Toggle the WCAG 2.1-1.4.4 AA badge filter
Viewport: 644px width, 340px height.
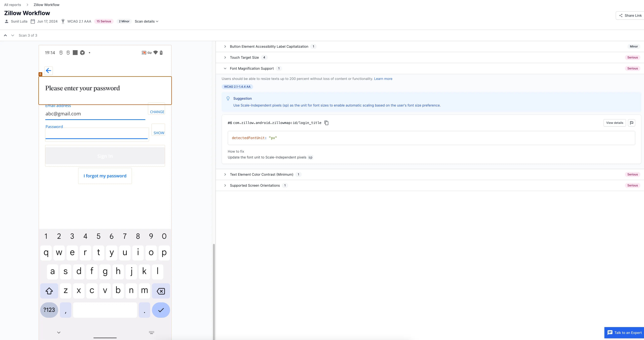pyautogui.click(x=237, y=87)
